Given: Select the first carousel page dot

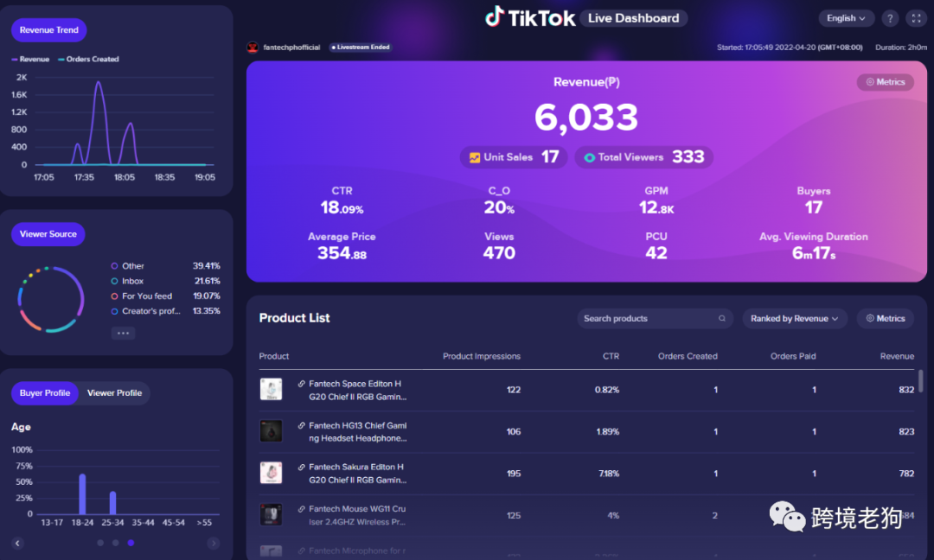Looking at the screenshot, I should [x=100, y=543].
